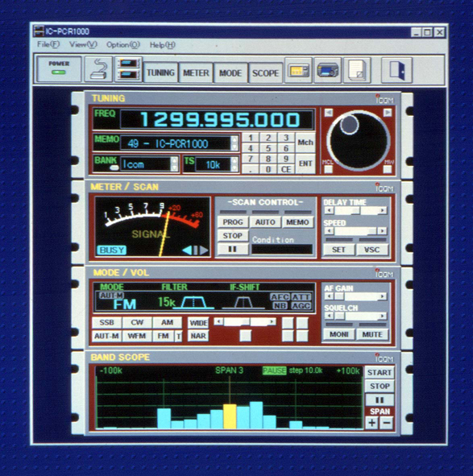The image size is (473, 476).
Task: Pause scanning in scan control
Action: 233,249
